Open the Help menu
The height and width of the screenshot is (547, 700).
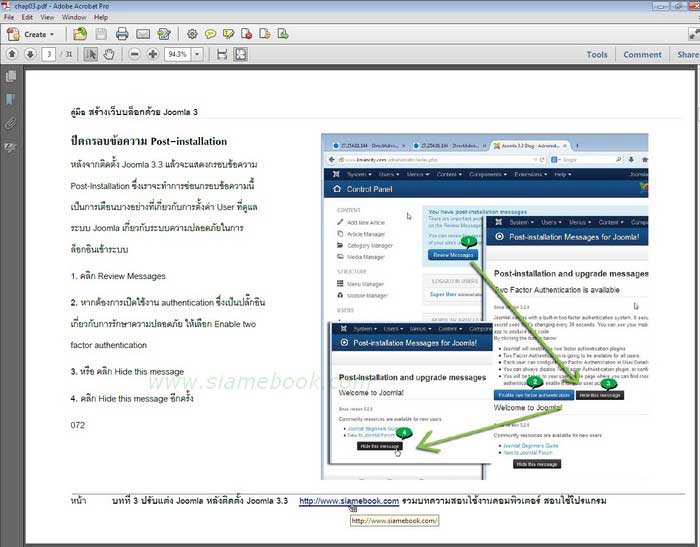click(101, 17)
